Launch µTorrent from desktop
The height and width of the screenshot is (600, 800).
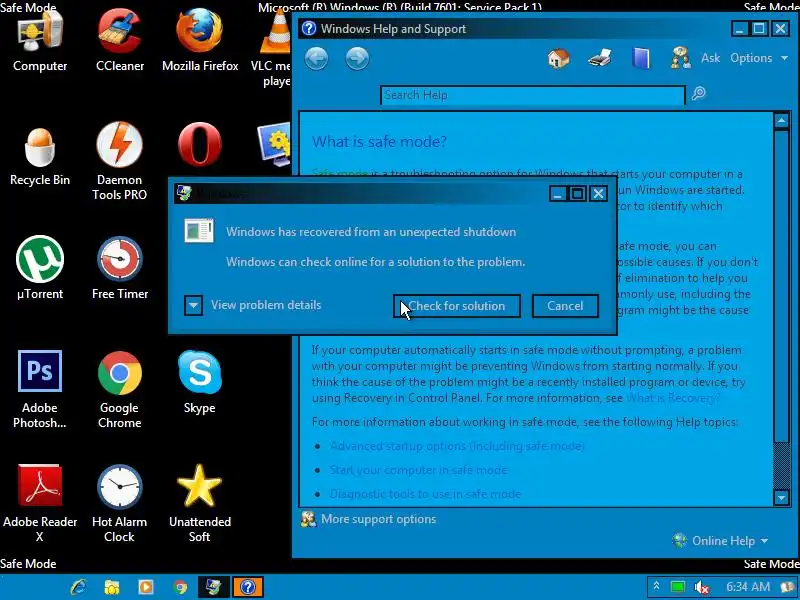(x=40, y=269)
